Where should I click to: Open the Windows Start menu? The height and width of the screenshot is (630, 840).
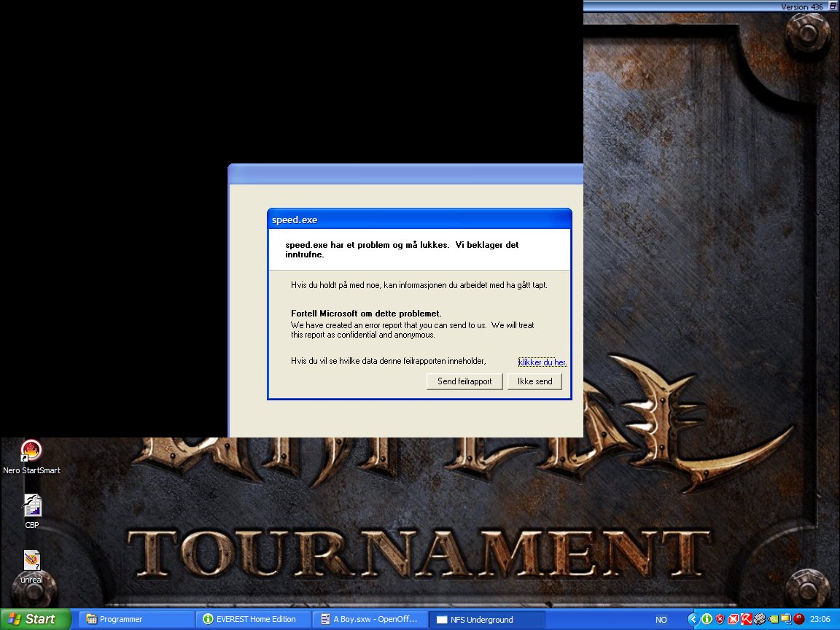(x=35, y=619)
